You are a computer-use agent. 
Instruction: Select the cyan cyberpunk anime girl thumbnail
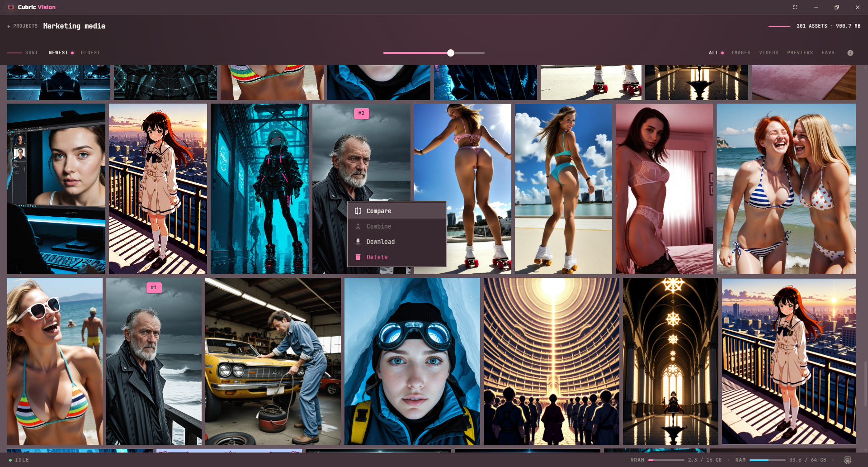pos(259,189)
